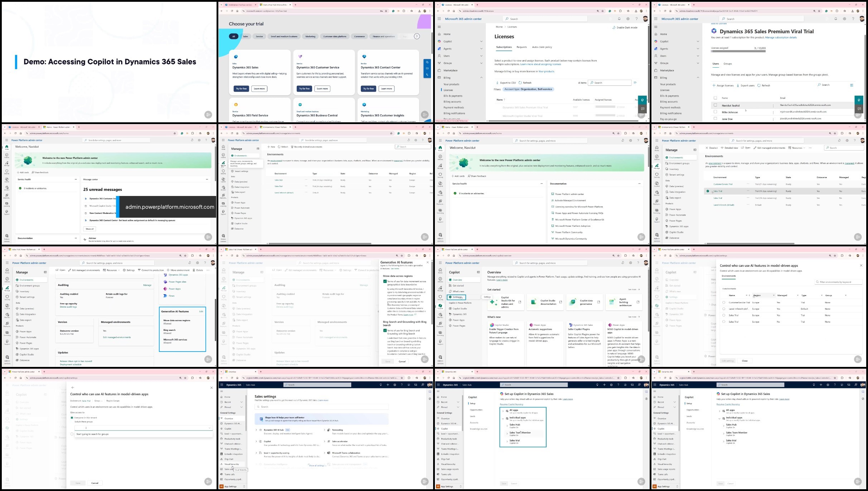Screen dimensions: 868x491
Task: Open the app launcher on the Licenses subscriptions page
Action: (x=439, y=19)
